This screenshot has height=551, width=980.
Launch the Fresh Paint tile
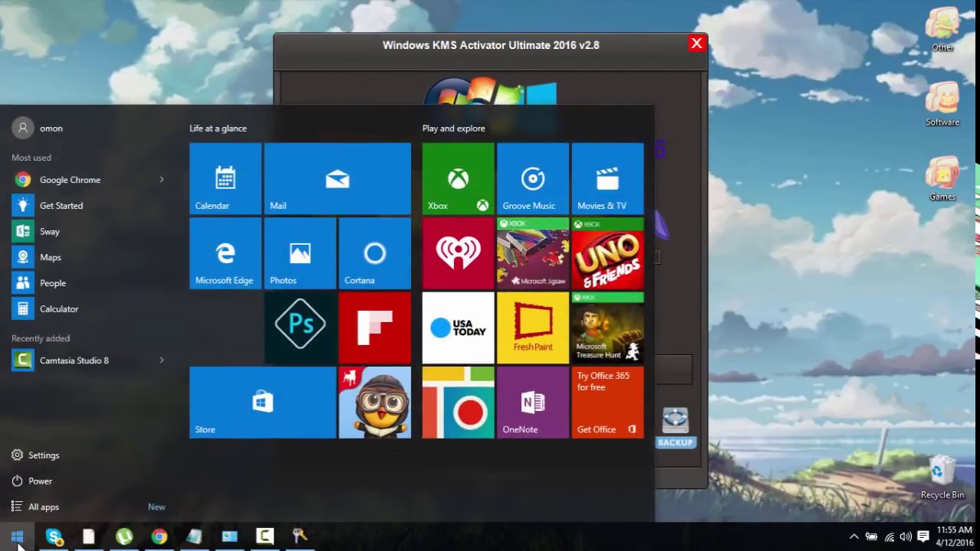pyautogui.click(x=533, y=328)
